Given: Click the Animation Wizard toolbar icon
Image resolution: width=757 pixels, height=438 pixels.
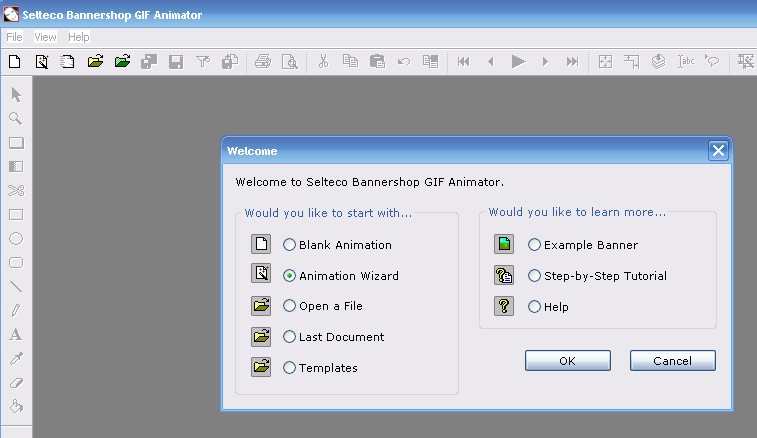Looking at the screenshot, I should (42, 62).
